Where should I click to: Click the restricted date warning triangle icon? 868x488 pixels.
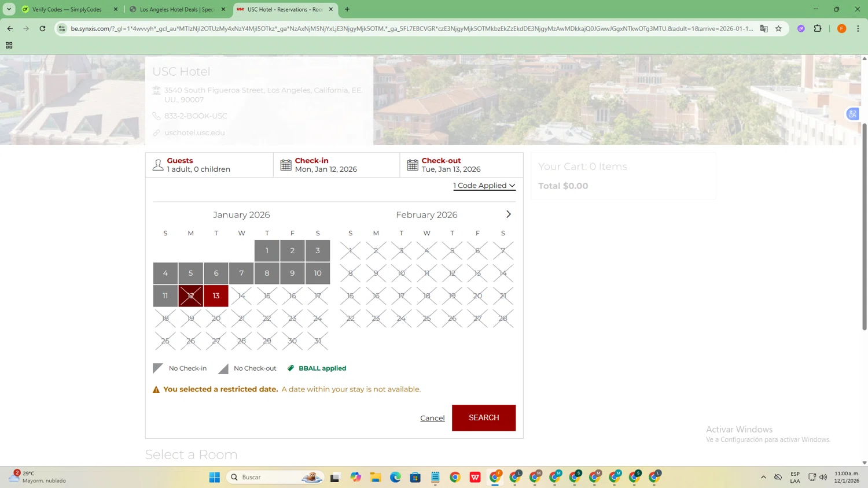156,390
